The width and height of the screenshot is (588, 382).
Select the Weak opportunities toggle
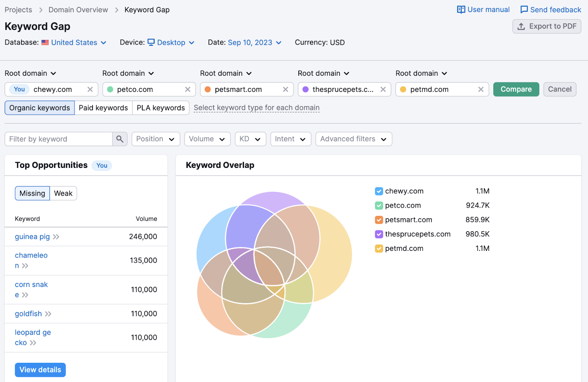pyautogui.click(x=63, y=193)
